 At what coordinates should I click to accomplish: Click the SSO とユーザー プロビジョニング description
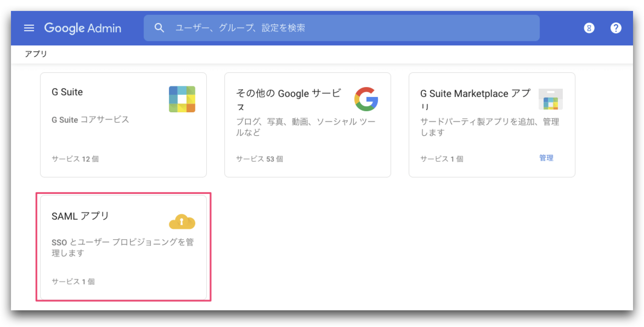pos(123,248)
